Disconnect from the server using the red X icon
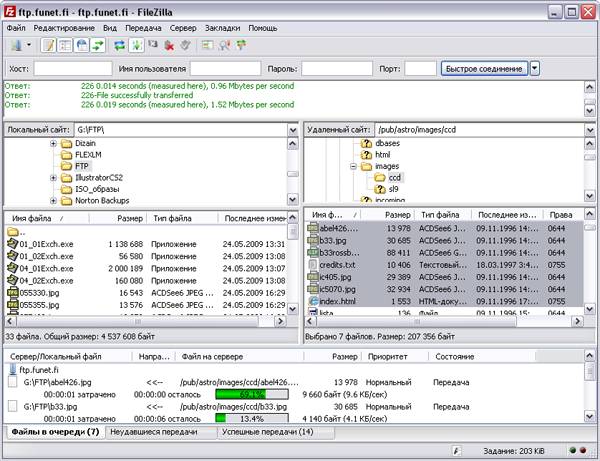The image size is (600, 461). coord(169,46)
